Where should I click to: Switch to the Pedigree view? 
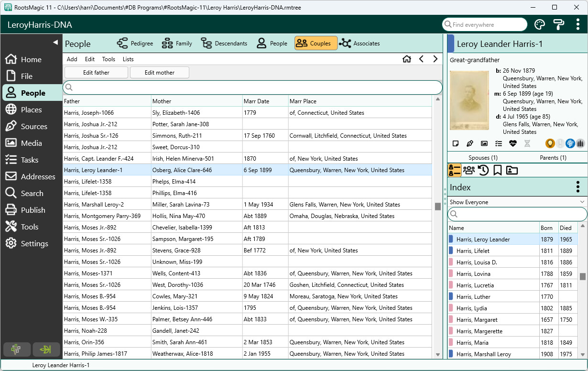click(135, 44)
